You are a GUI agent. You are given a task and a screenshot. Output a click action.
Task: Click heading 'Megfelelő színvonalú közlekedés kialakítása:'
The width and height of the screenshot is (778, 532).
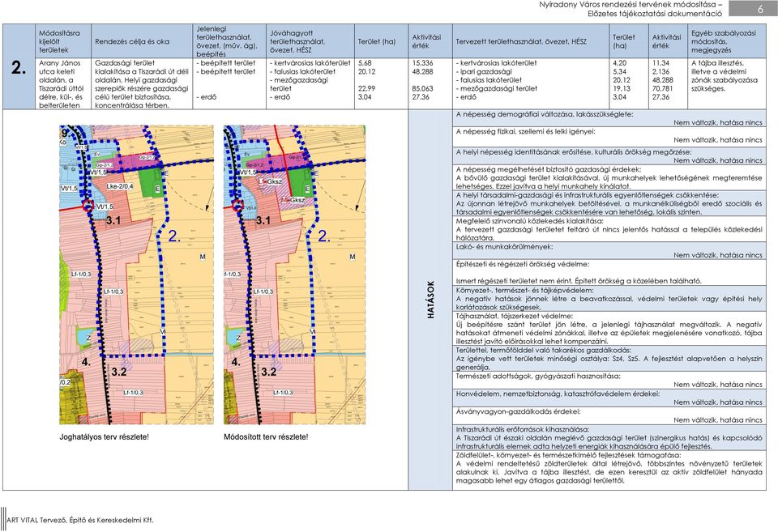pos(529,220)
